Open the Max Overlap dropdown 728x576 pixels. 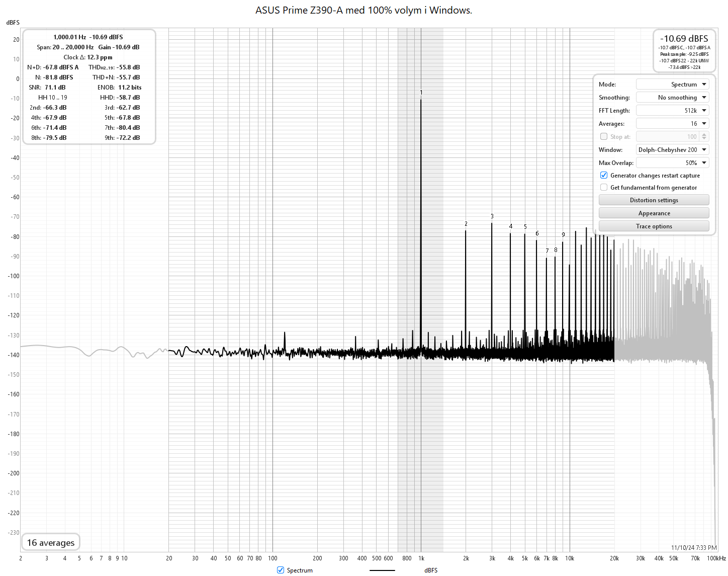point(672,162)
